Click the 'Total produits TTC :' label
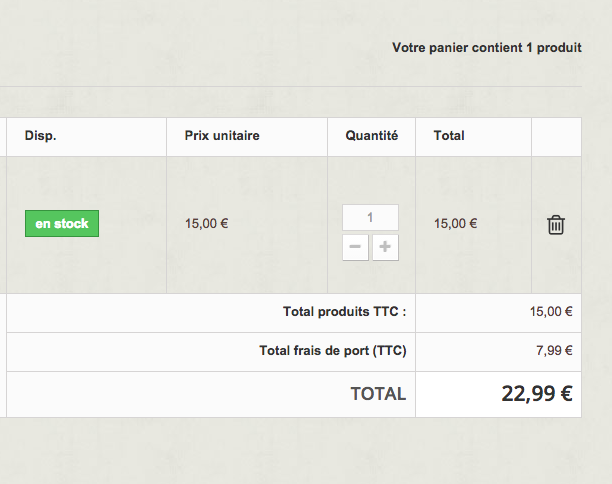The height and width of the screenshot is (484, 612). click(344, 312)
